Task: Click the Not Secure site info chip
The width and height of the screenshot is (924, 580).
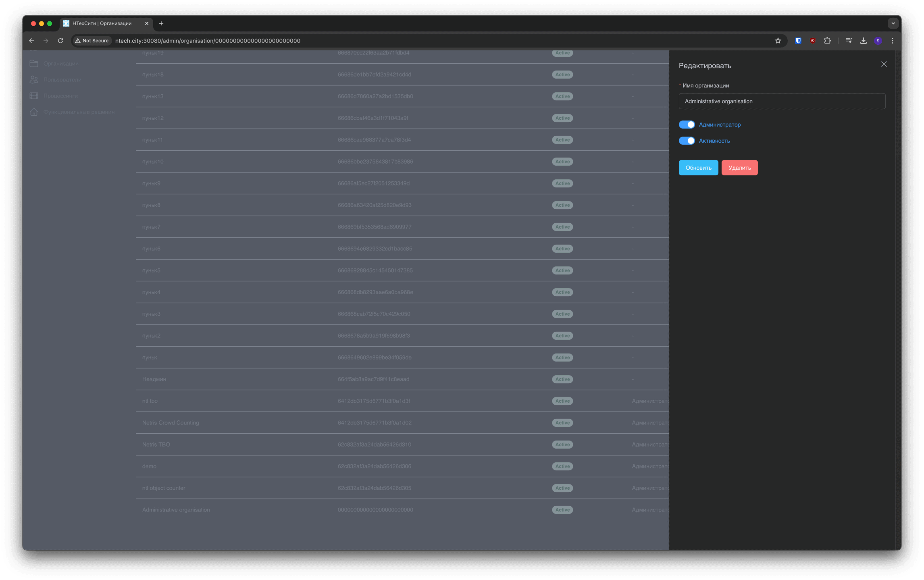Action: 92,41
